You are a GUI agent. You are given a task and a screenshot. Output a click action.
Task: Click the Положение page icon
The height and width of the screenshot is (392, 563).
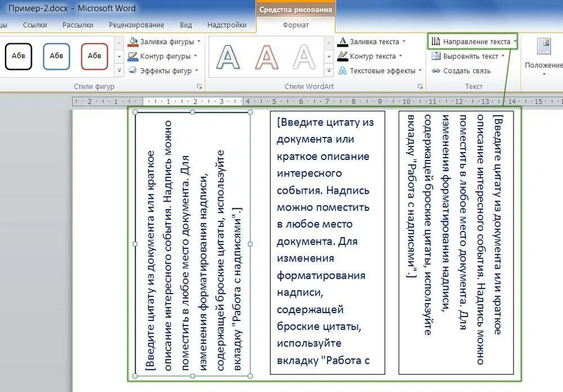tap(544, 46)
